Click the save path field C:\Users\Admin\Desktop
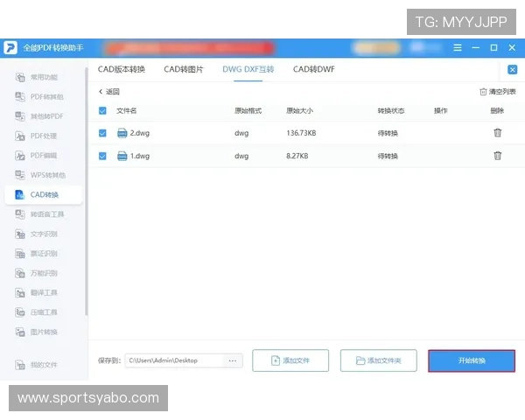Viewport: 525px width, 420px height. [174, 360]
